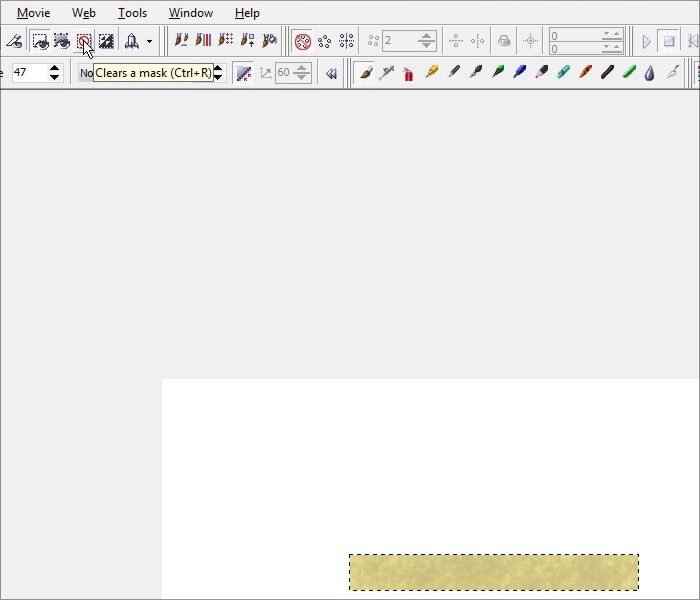
Task: Select the art brush tool
Action: click(x=365, y=73)
